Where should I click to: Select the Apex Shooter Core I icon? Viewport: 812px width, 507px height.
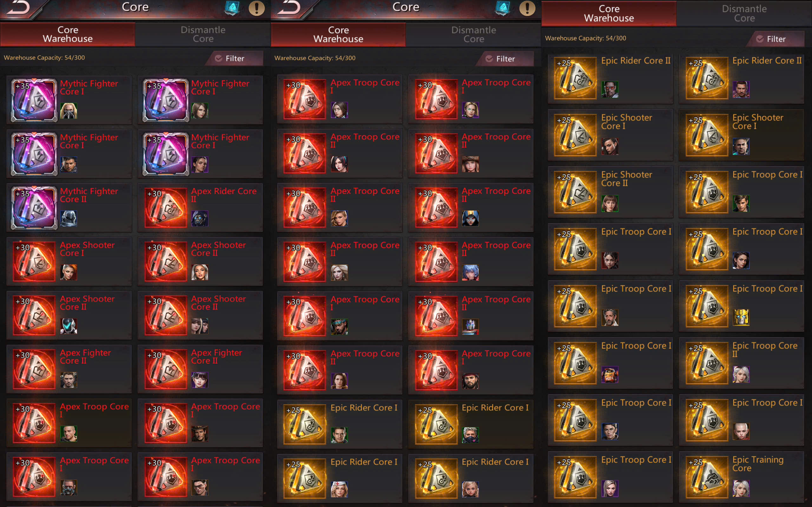click(34, 261)
